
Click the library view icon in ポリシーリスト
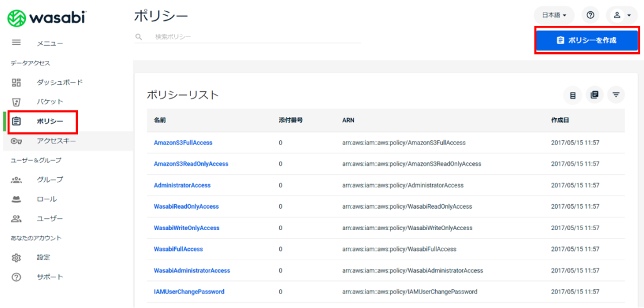[x=594, y=96]
